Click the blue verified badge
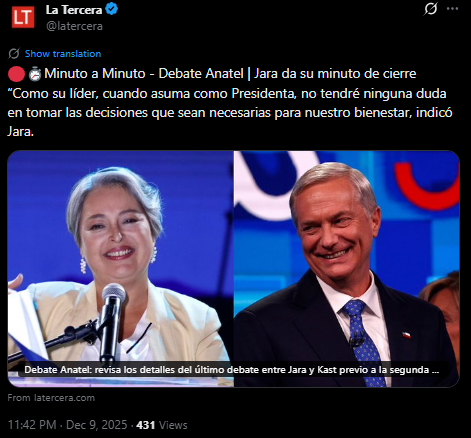 pos(112,9)
